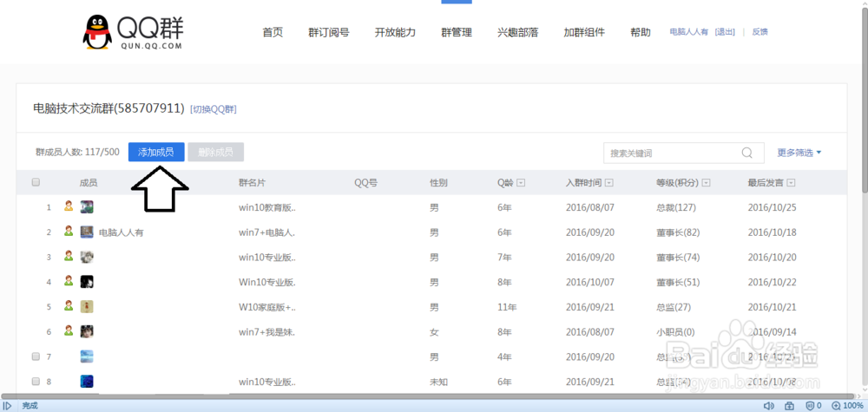The width and height of the screenshot is (868, 412).
Task: Click the QQ群 penguin logo
Action: (133, 32)
